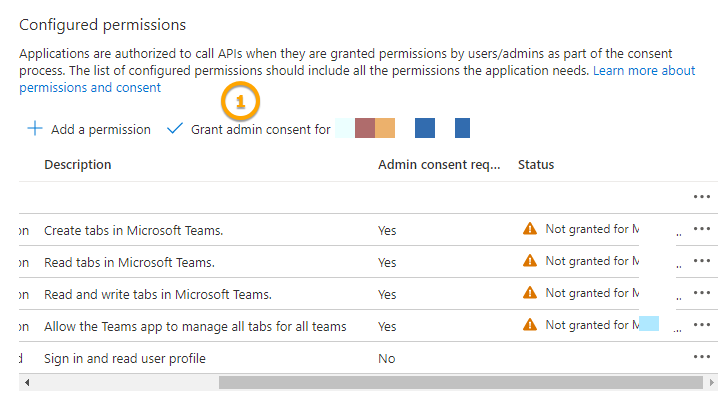Click the horizontal scrollbar thumb

(x=450, y=382)
